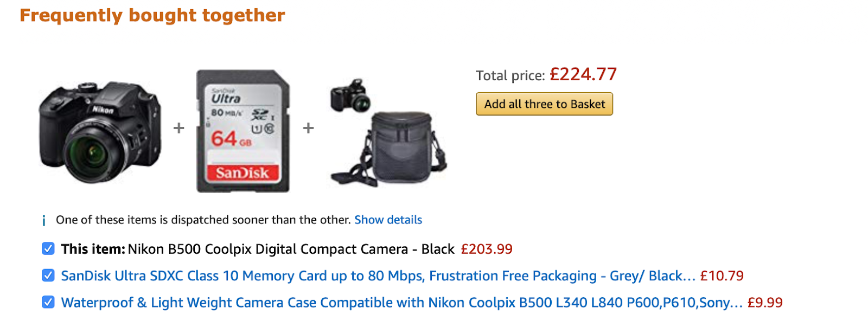Click the small camera on the case image
Viewport: 868px width, 333px height.
point(350,96)
